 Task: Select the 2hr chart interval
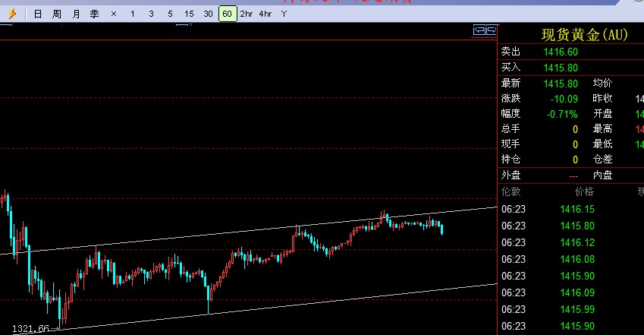[x=247, y=14]
